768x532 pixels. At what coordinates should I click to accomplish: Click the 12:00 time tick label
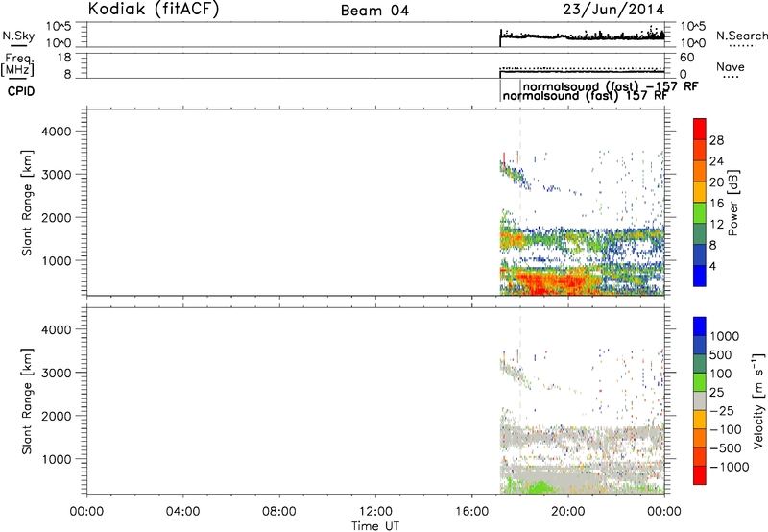point(375,512)
